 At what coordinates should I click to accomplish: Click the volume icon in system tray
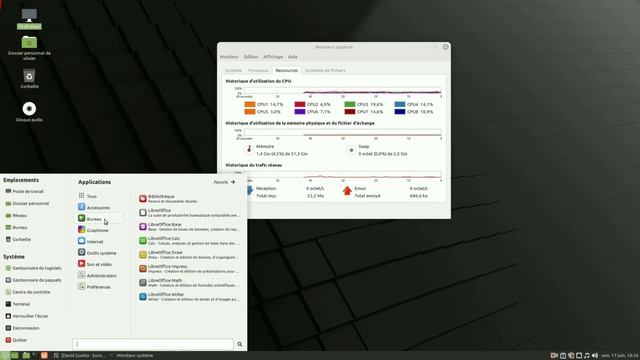pyautogui.click(x=595, y=356)
